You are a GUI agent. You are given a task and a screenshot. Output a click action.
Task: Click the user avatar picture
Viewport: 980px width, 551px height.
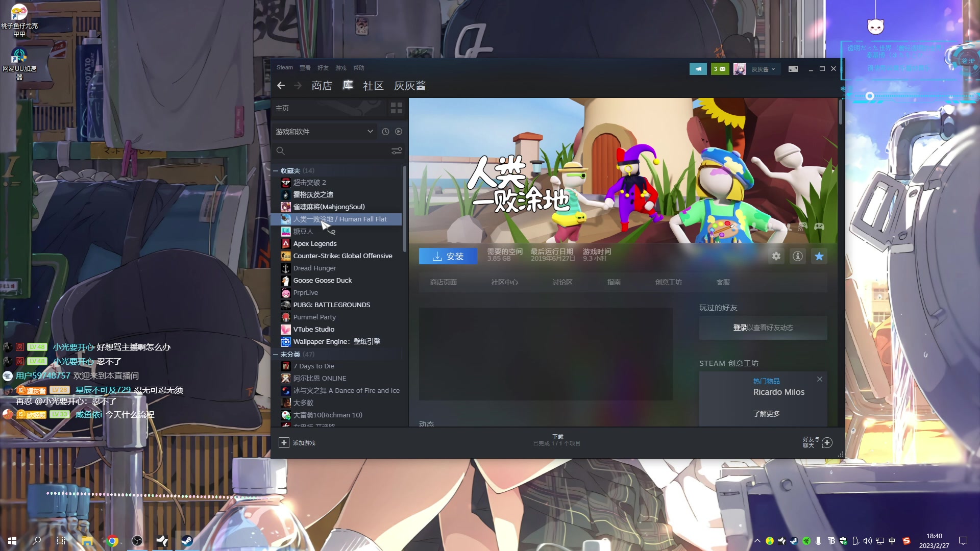[740, 69]
